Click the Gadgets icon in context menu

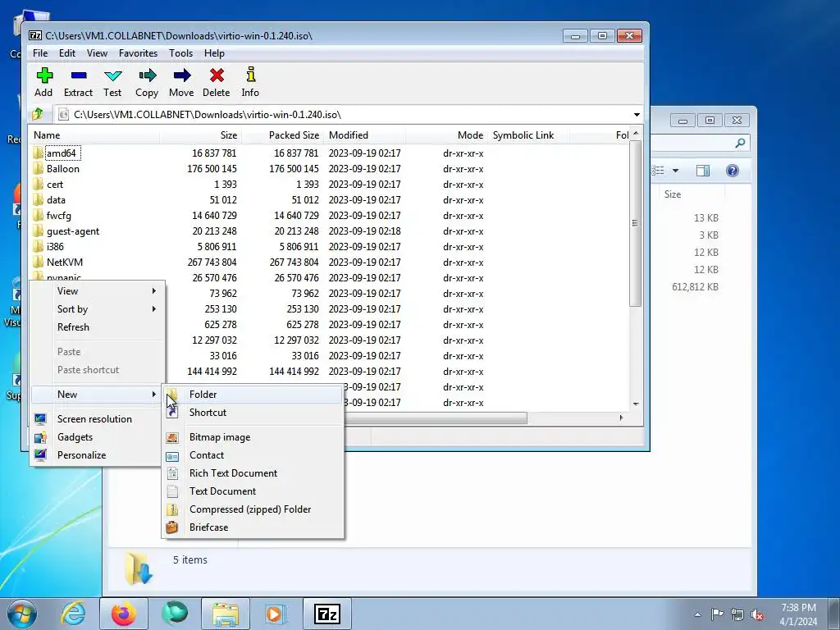[x=40, y=437]
